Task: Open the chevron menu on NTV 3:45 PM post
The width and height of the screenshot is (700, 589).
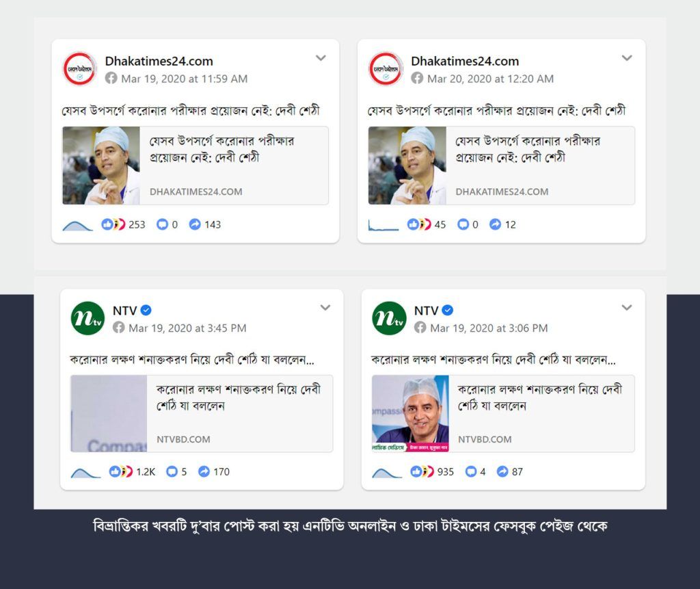Action: (325, 307)
